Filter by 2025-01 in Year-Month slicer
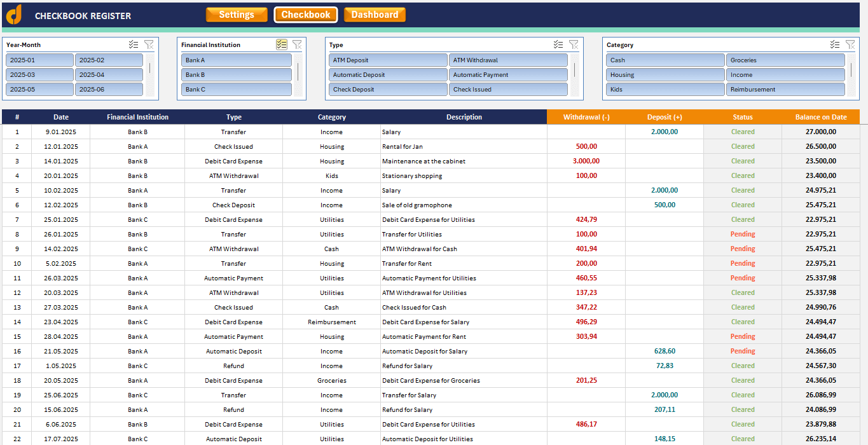Image resolution: width=868 pixels, height=445 pixels. 39,60
